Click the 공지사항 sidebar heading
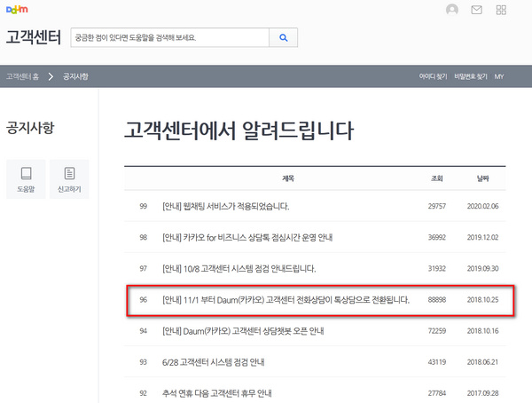The height and width of the screenshot is (403, 532). click(x=30, y=128)
